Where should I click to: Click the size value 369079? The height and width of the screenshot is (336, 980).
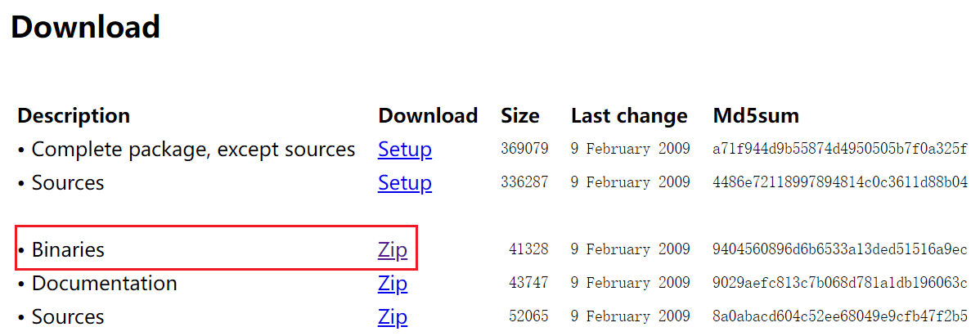click(x=524, y=150)
